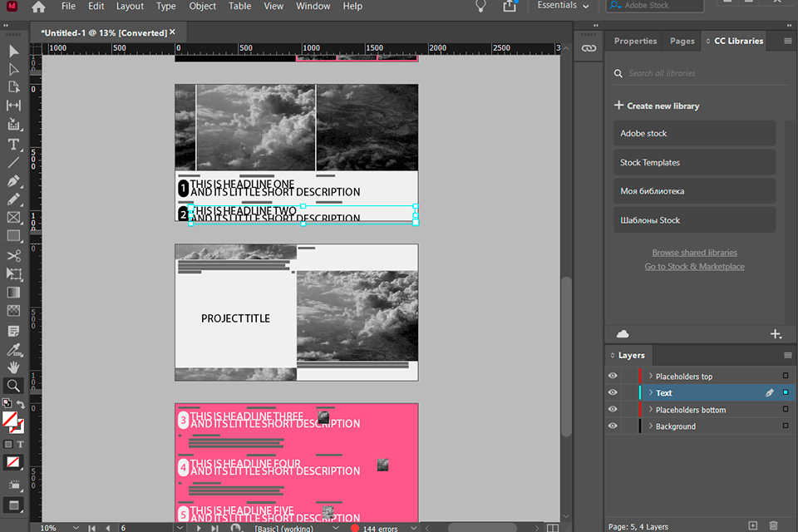This screenshot has height=532, width=798.
Task: Open the zoom level 10% dropdown
Action: tap(76, 527)
